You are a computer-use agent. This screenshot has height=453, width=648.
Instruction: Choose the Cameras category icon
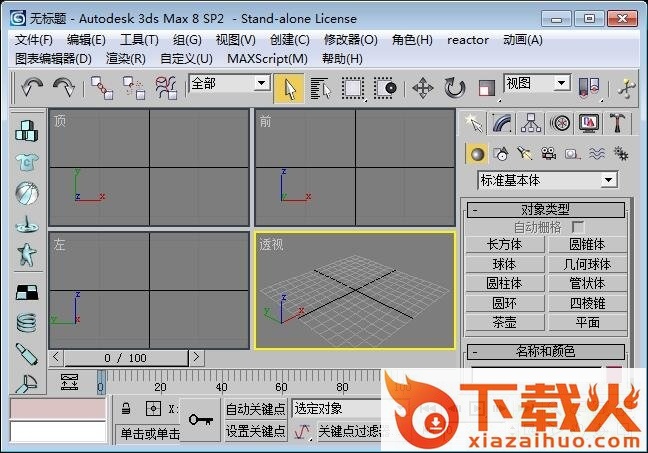click(x=548, y=153)
